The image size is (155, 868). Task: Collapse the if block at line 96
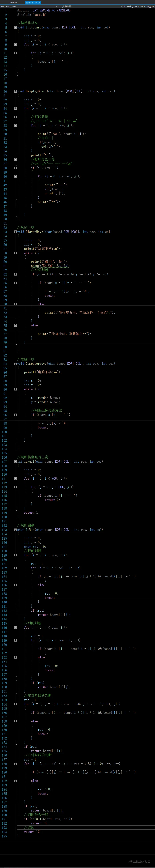click(15, 415)
